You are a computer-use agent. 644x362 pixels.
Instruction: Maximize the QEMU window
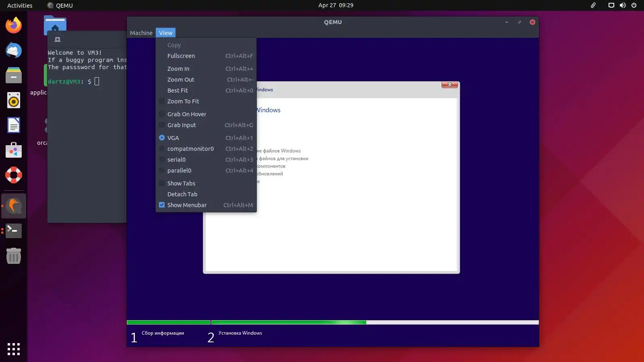coord(520,22)
